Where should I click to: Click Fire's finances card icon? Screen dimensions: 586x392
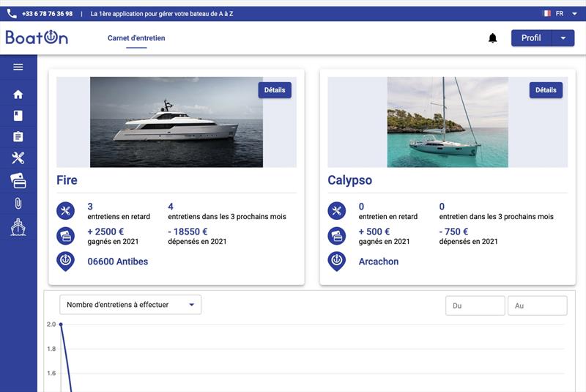click(65, 236)
